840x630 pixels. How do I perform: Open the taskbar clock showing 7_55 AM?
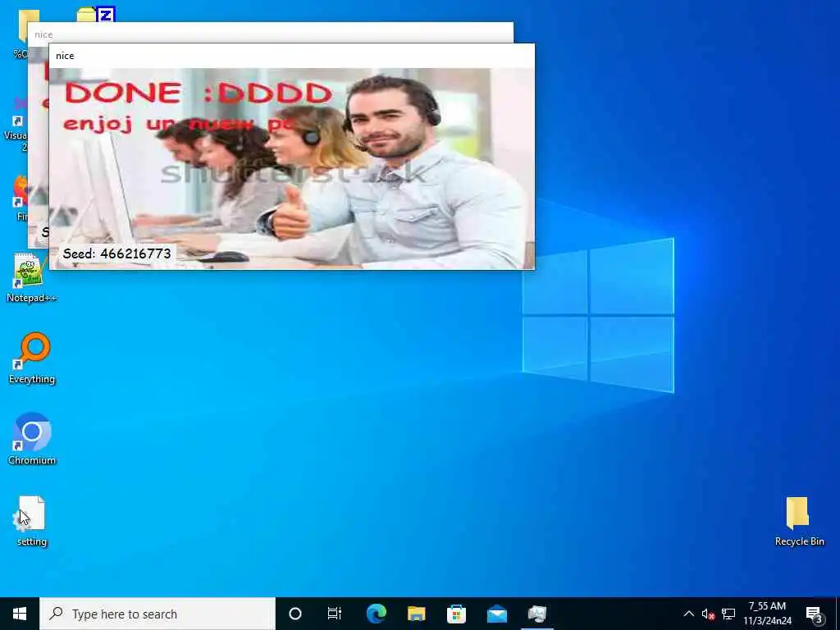tap(767, 614)
